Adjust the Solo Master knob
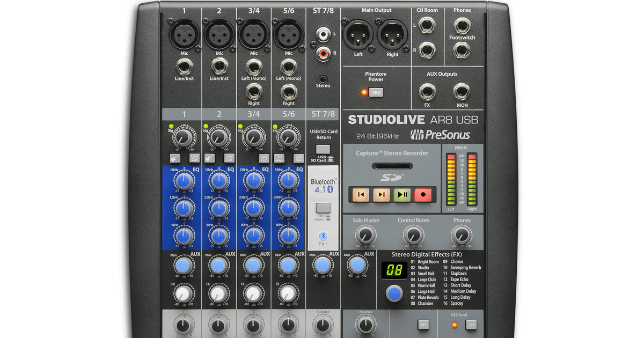 (365, 234)
